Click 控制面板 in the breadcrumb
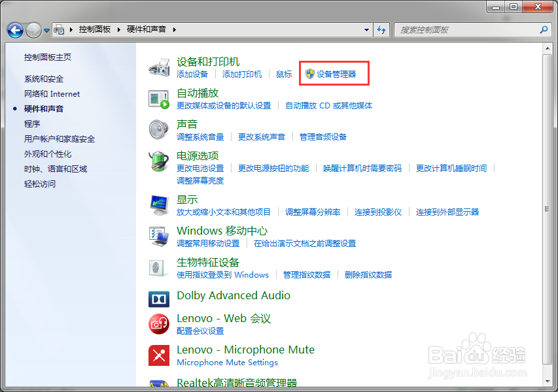 (95, 29)
